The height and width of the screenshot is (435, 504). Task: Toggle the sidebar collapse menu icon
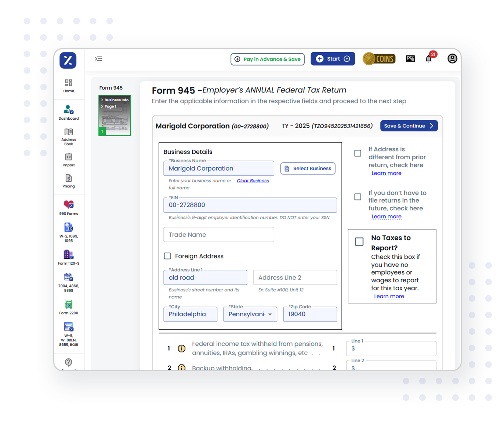(98, 59)
